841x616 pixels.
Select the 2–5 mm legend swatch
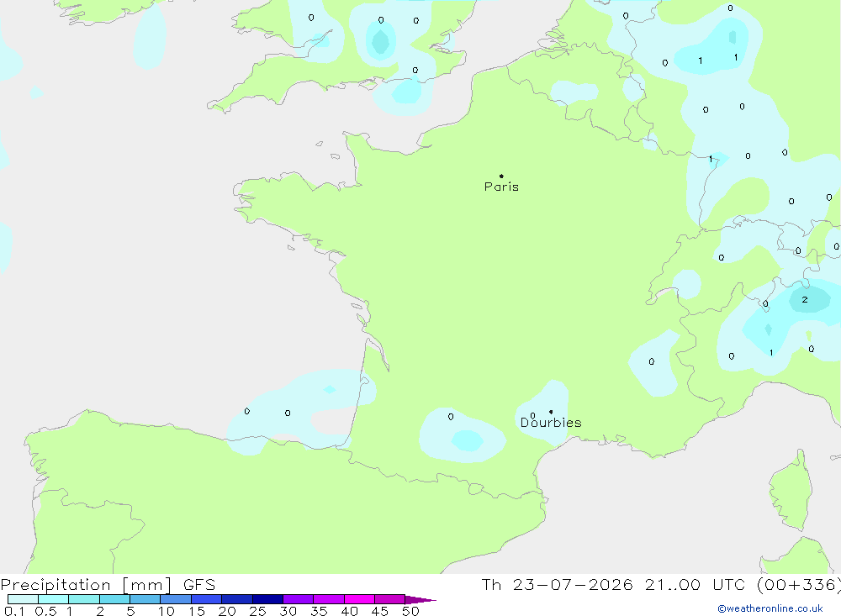coord(114,599)
